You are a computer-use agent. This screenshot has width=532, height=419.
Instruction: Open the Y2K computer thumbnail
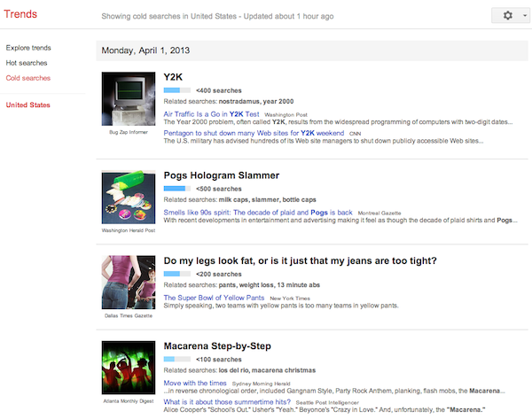pyautogui.click(x=129, y=98)
